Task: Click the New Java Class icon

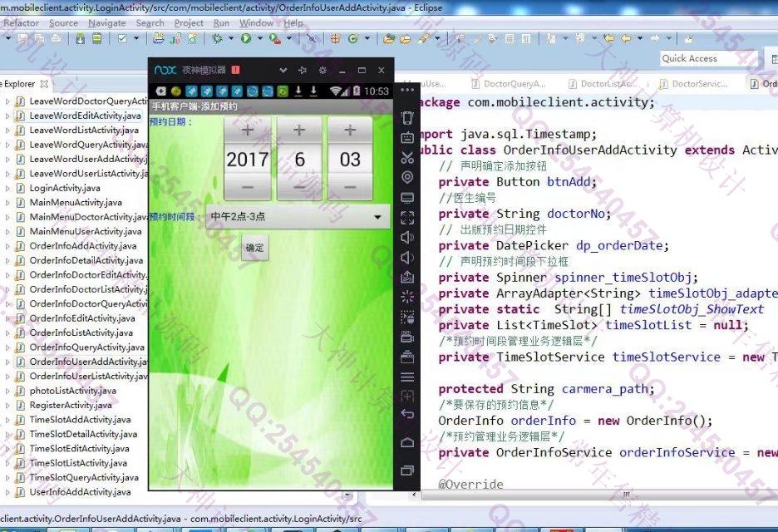Action: click(353, 38)
